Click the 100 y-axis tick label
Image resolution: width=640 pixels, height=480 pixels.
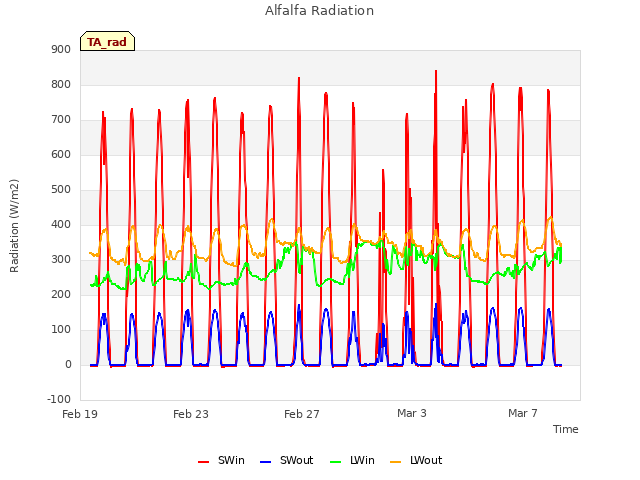tap(61, 329)
